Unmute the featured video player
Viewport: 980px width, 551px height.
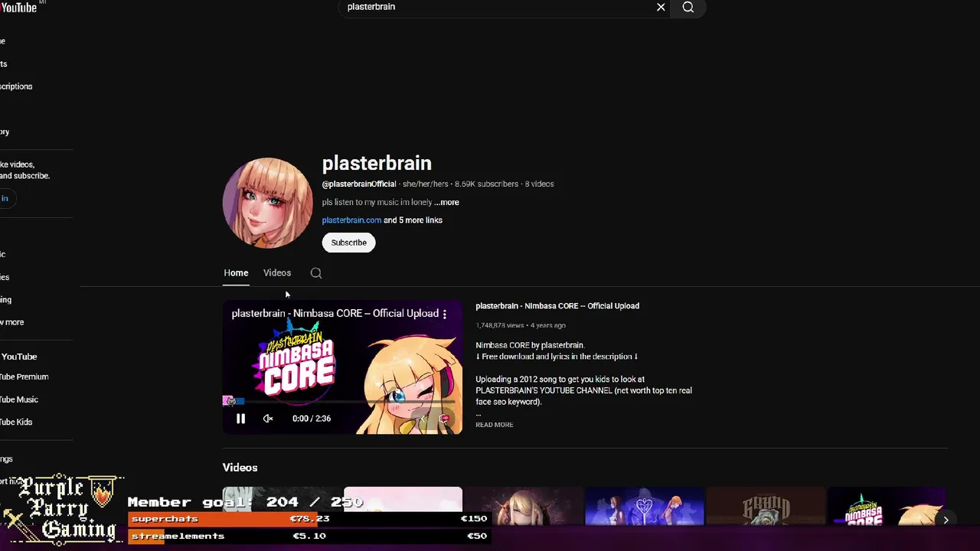[268, 419]
